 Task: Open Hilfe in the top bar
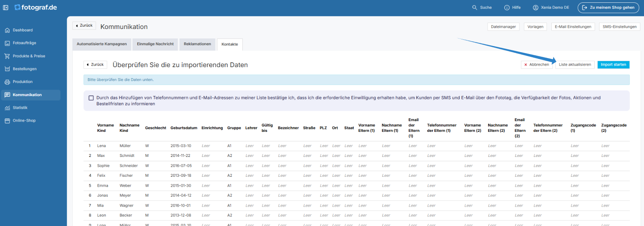point(512,8)
